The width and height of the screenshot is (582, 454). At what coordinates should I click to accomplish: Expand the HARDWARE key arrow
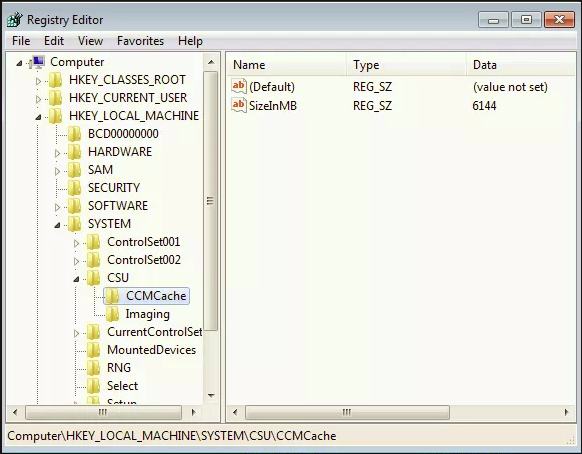click(x=57, y=153)
